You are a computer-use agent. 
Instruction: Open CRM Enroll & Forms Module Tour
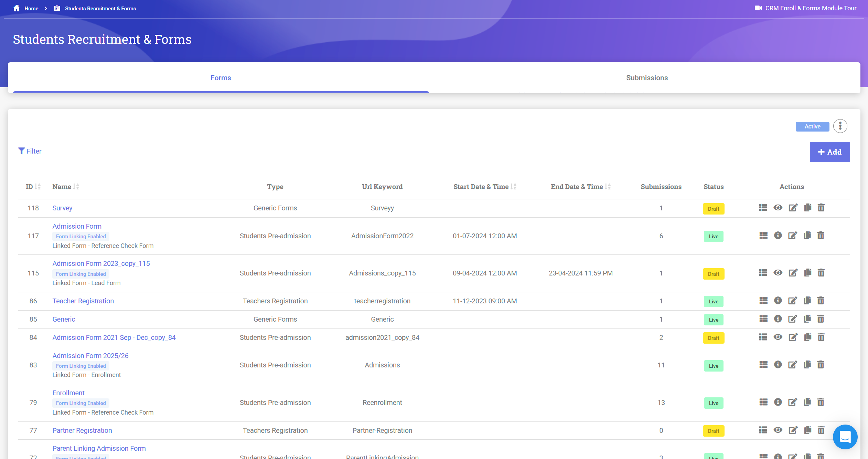[805, 8]
